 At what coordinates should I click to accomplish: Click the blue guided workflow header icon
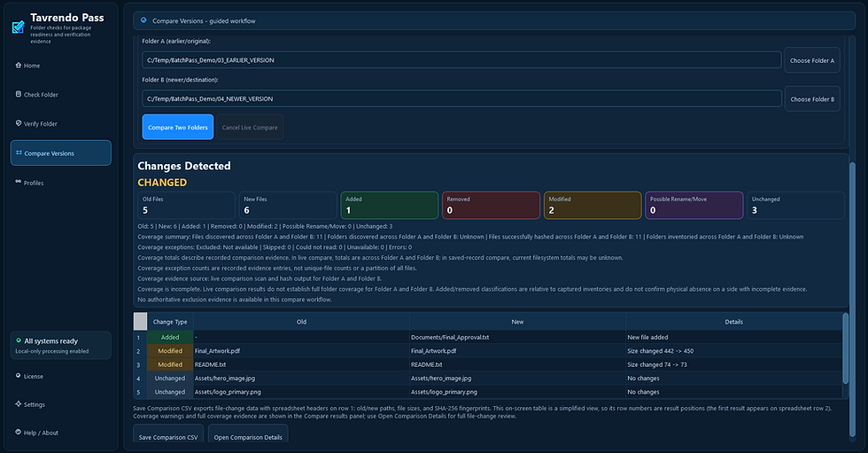pyautogui.click(x=143, y=20)
